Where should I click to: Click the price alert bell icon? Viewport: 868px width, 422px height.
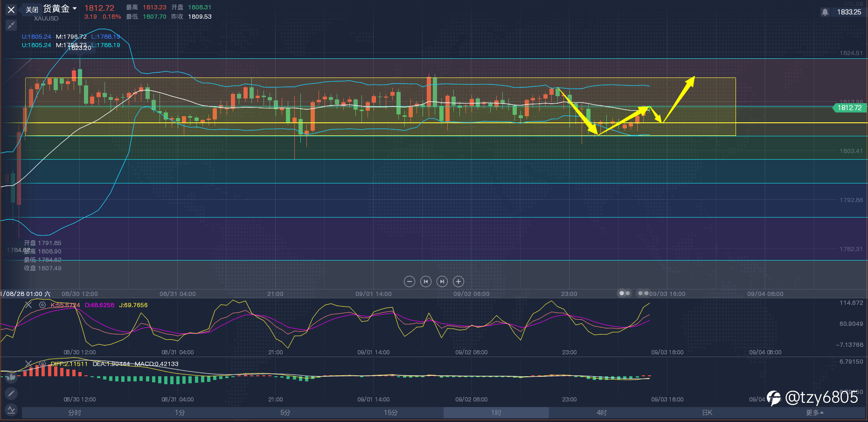tap(825, 12)
